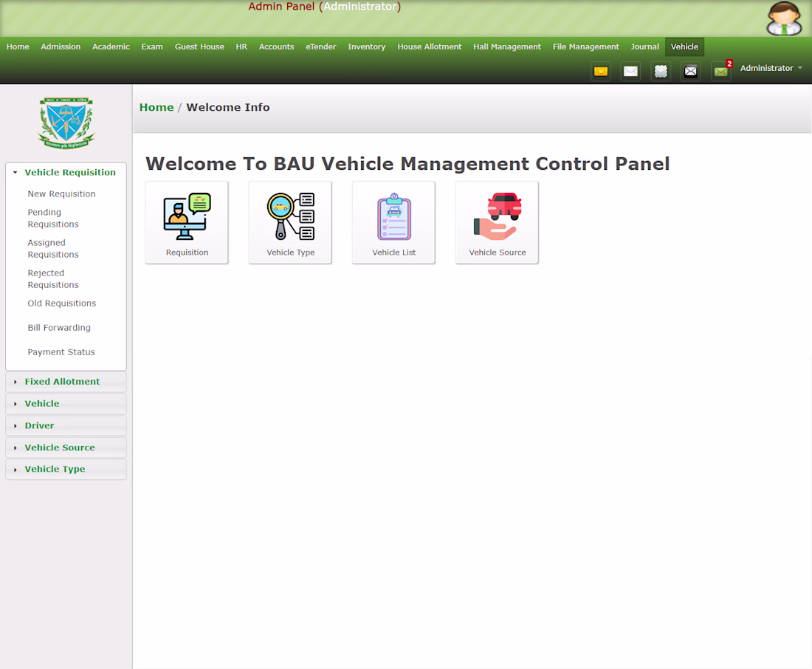This screenshot has height=669, width=812.
Task: Collapse the Vehicle Requisition section
Action: point(66,173)
